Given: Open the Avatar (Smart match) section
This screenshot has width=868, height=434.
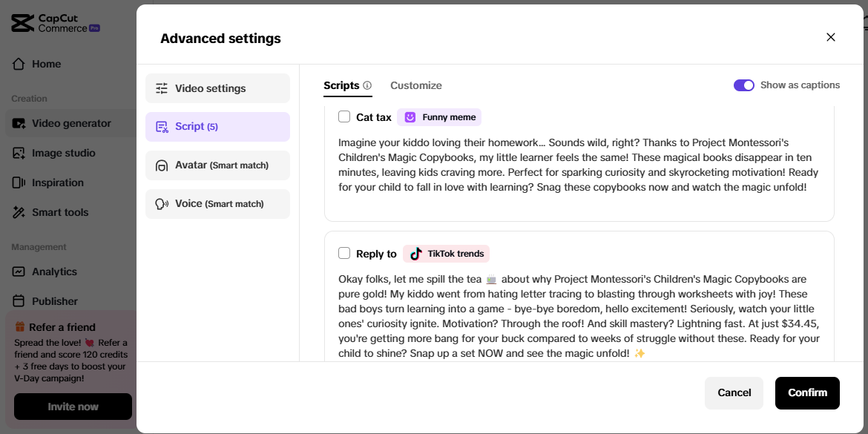Looking at the screenshot, I should [x=217, y=165].
